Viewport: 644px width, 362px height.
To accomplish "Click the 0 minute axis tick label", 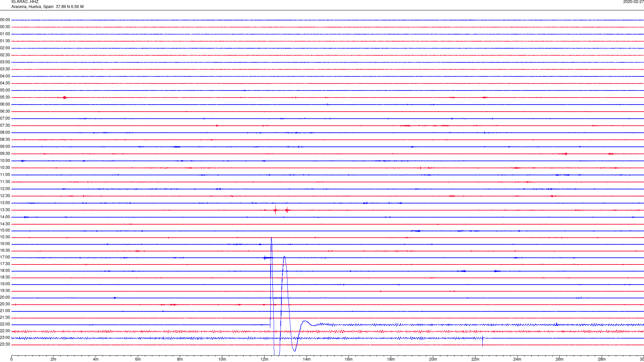I will click(11, 359).
